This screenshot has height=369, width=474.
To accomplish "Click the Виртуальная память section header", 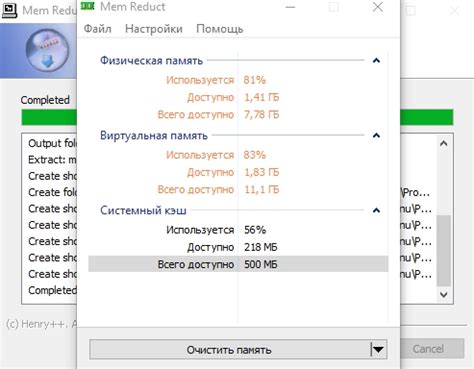I will click(x=154, y=136).
